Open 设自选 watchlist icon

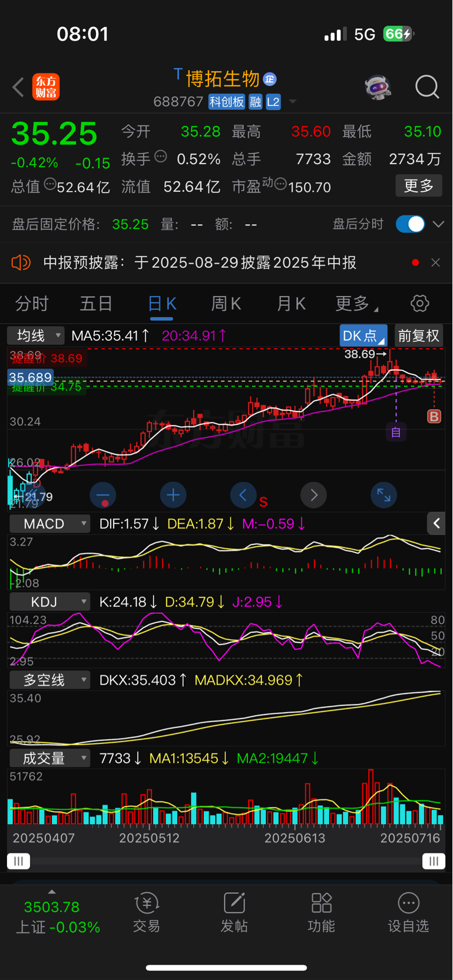[x=408, y=913]
